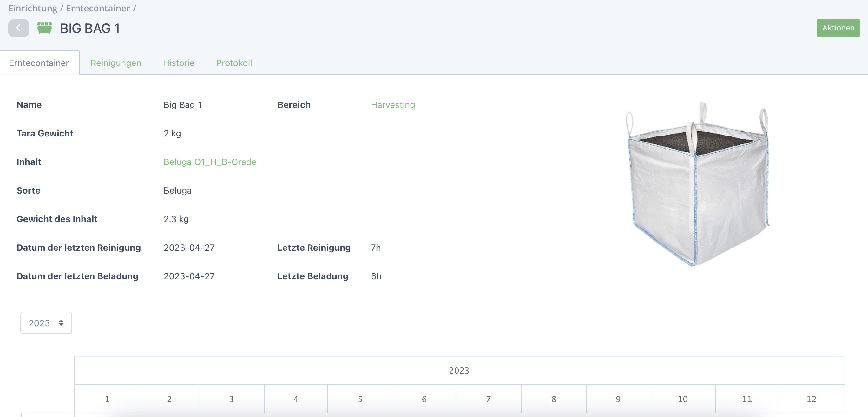Screen dimensions: 868x417
Task: Open the 2023 year dropdown
Action: pyautogui.click(x=46, y=323)
